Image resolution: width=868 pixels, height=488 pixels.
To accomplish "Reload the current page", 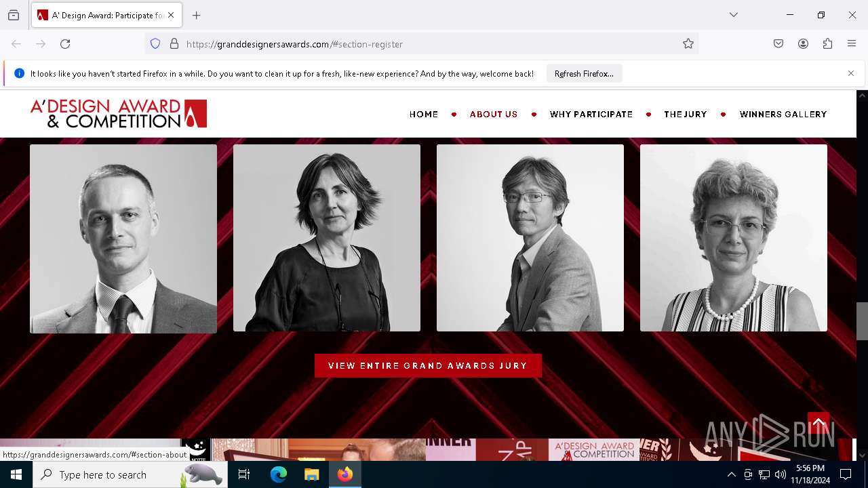I will [x=65, y=44].
